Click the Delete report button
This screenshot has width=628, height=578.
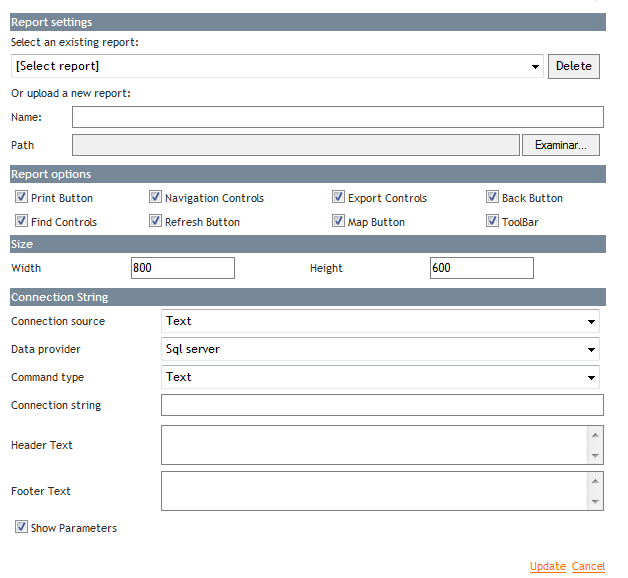coord(574,66)
